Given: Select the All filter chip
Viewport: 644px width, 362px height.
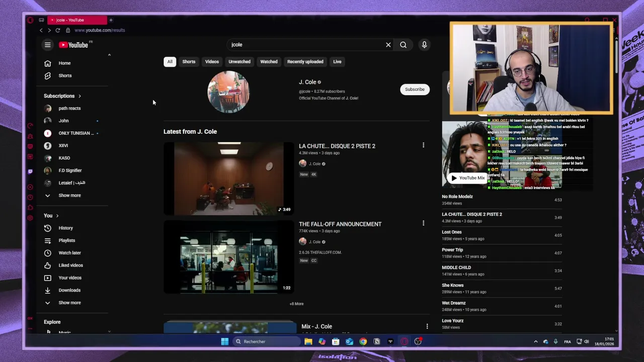Looking at the screenshot, I should pyautogui.click(x=170, y=62).
